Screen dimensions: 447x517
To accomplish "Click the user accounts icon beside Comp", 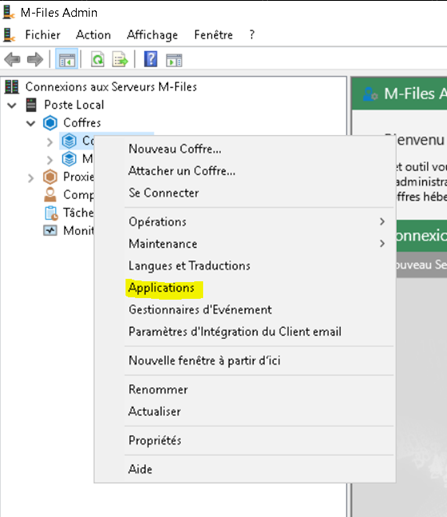I will 50,195.
